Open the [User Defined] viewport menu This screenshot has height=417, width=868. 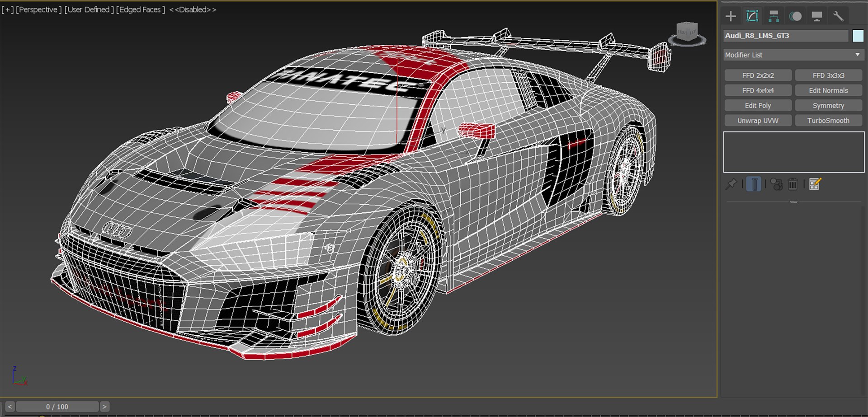89,9
